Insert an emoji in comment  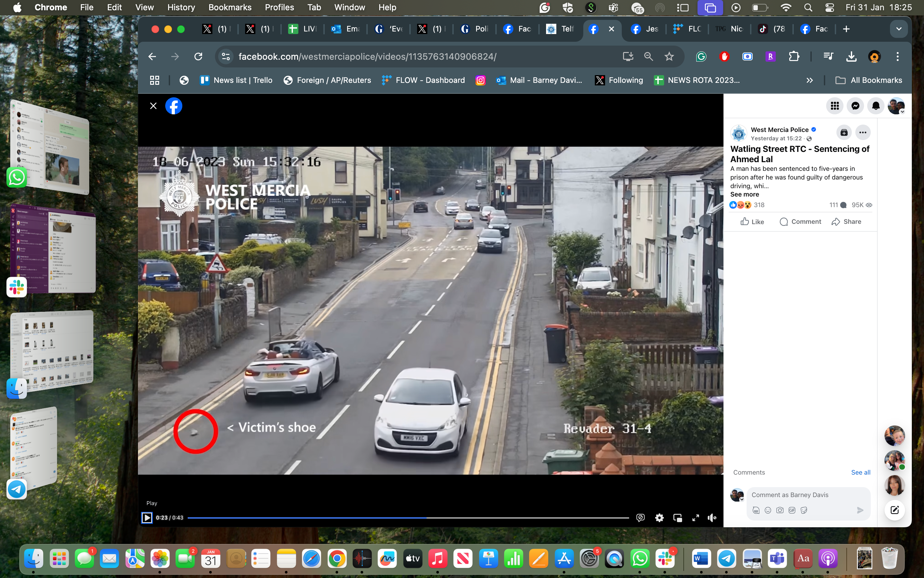coord(768,510)
